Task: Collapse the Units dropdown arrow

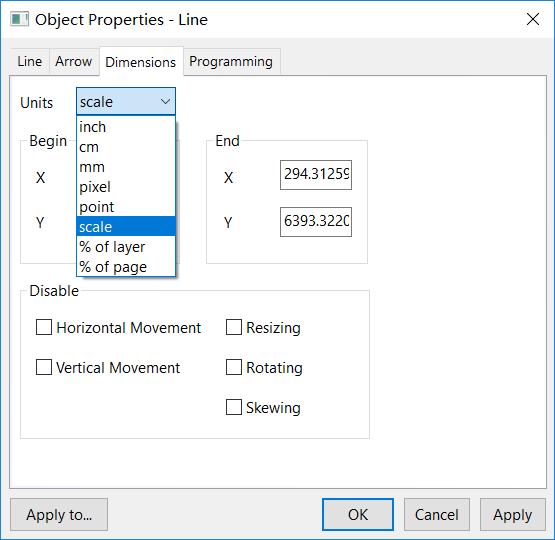Action: pos(165,102)
